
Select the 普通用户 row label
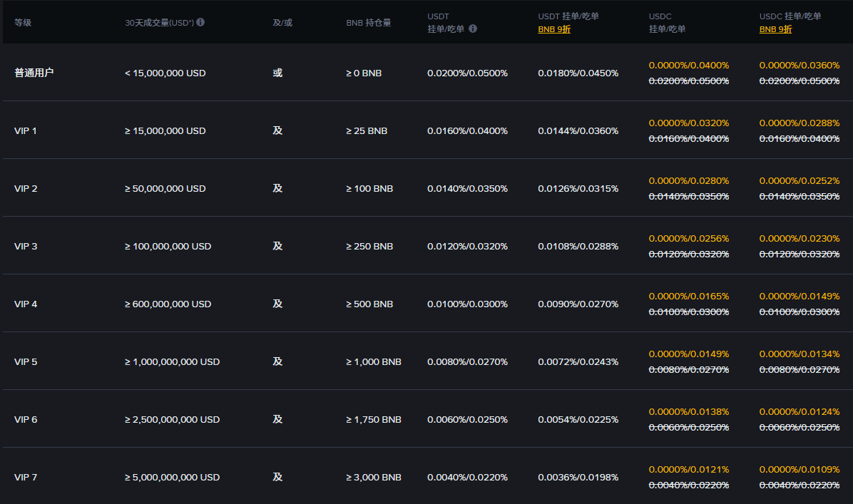[x=34, y=73]
